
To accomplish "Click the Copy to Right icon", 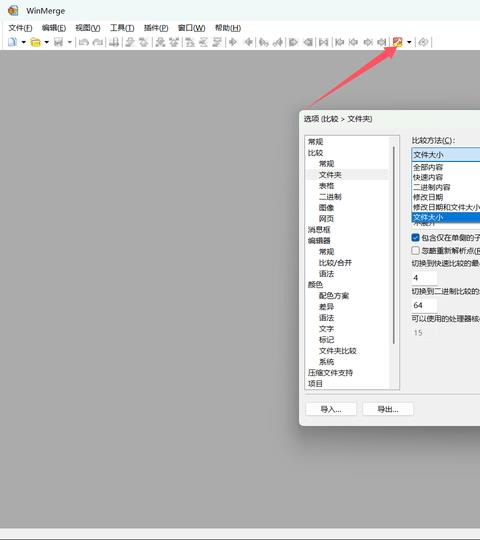I will pos(233,42).
